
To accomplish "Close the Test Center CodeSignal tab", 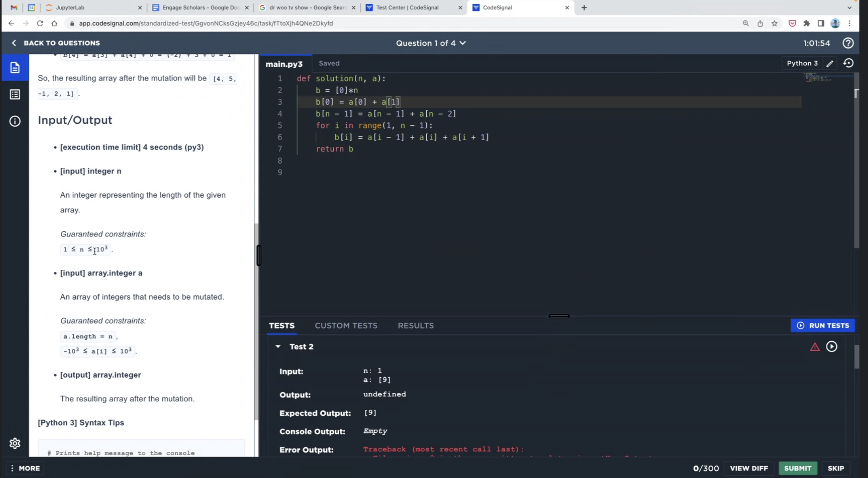I will (460, 7).
